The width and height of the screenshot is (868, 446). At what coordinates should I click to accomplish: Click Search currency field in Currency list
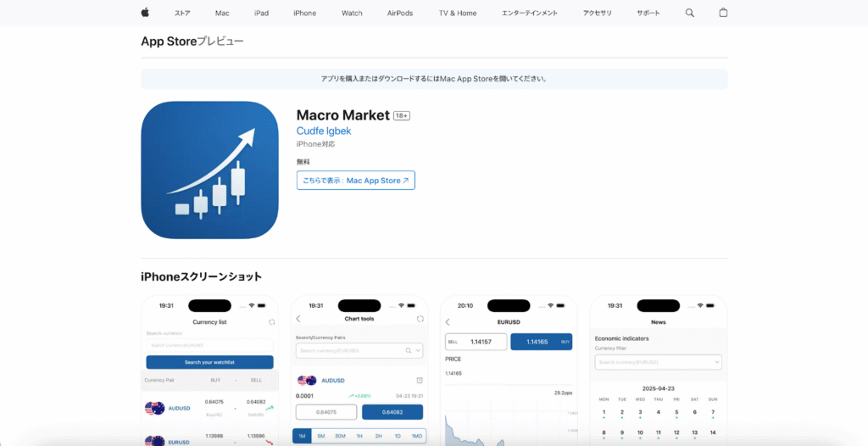(x=210, y=345)
